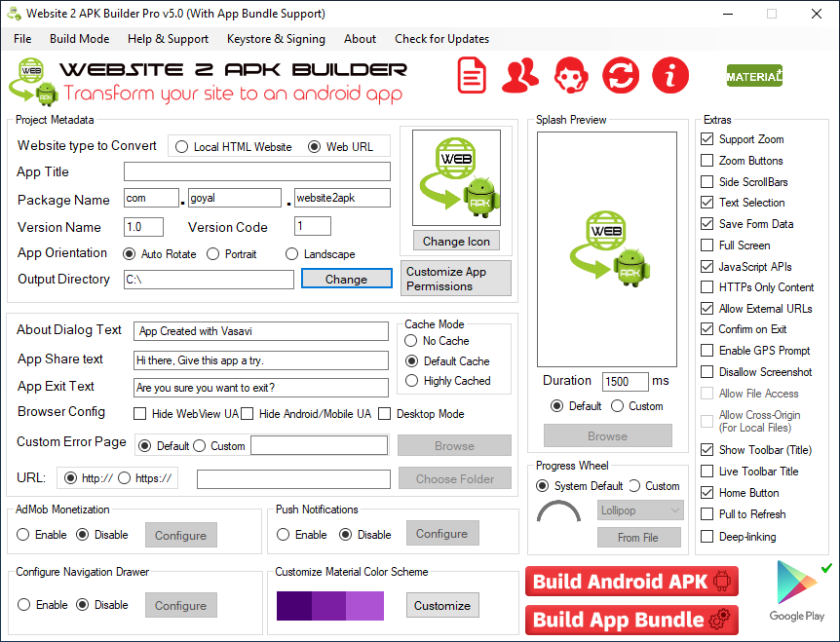Open the About menu
This screenshot has height=642, width=840.
click(x=360, y=39)
